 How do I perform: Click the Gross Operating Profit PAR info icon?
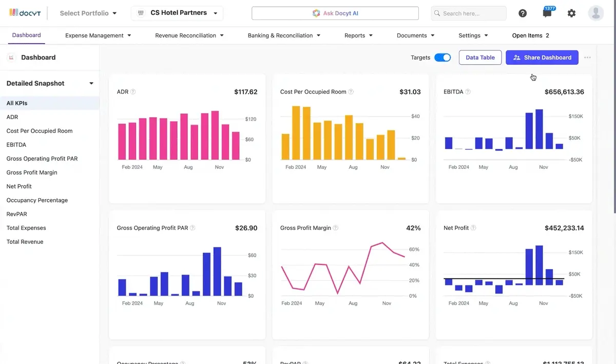pos(192,228)
